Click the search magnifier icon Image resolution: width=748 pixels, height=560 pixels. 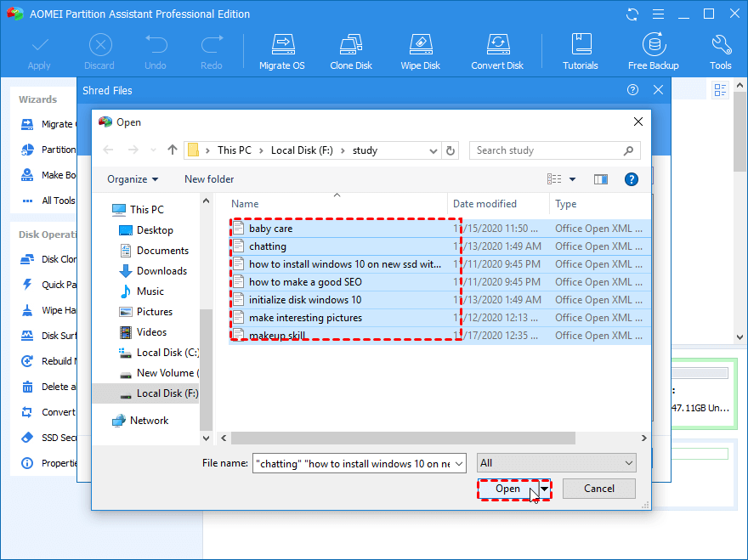coord(628,150)
